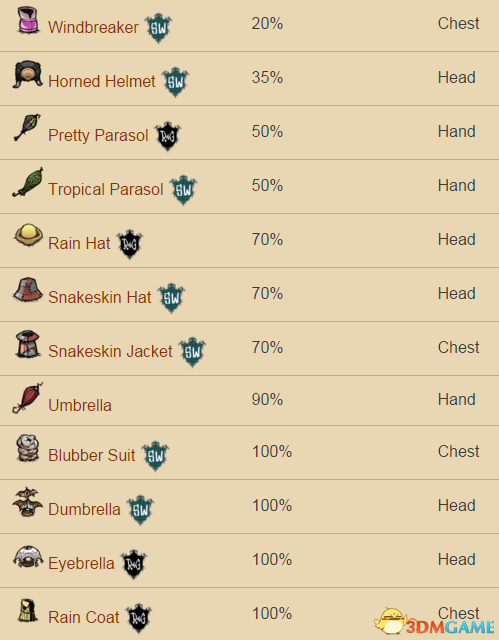Open the Snakeskin Hat link
499x640 pixels.
point(100,297)
